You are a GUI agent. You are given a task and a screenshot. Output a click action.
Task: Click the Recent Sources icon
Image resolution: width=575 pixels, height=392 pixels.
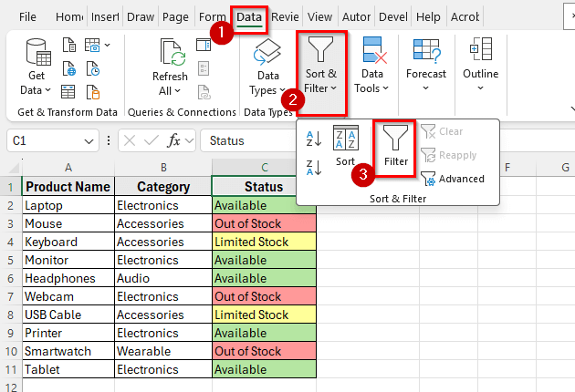point(93,68)
